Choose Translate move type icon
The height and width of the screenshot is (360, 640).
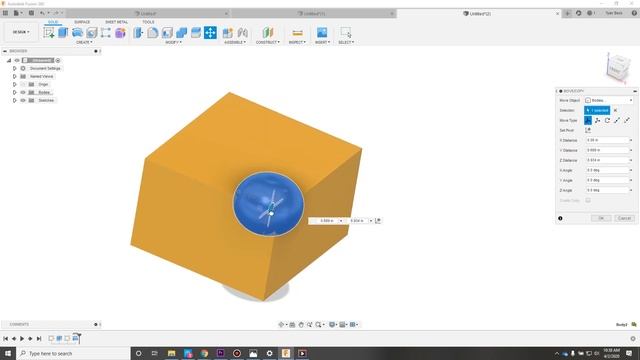click(598, 120)
